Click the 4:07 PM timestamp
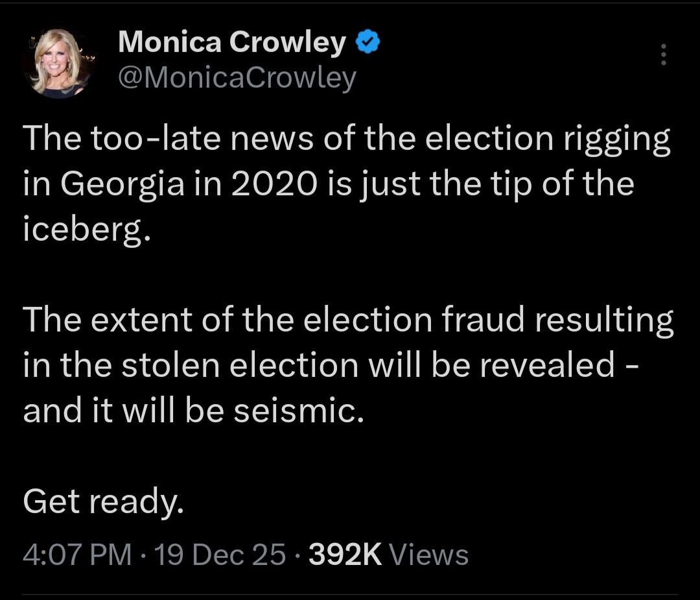700x600 pixels. 76,555
